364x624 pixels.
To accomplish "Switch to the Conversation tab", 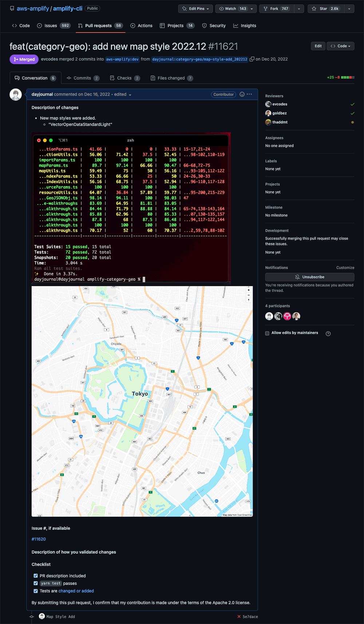I will point(35,78).
